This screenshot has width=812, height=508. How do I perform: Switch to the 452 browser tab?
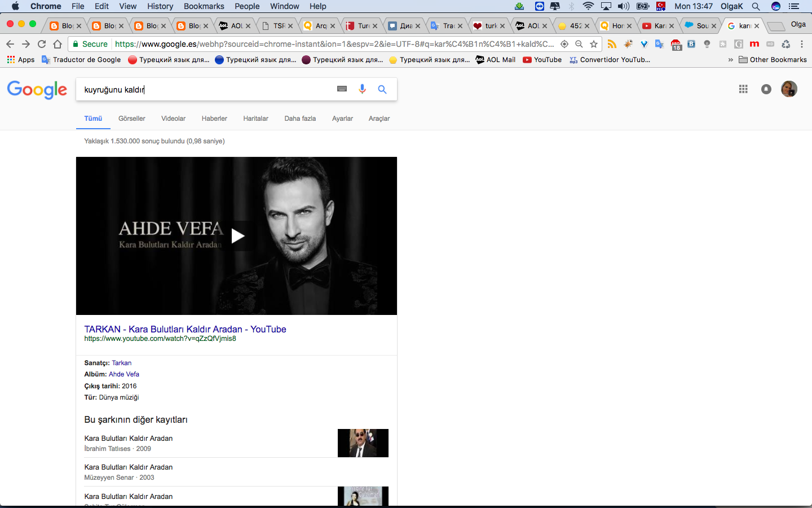(573, 26)
